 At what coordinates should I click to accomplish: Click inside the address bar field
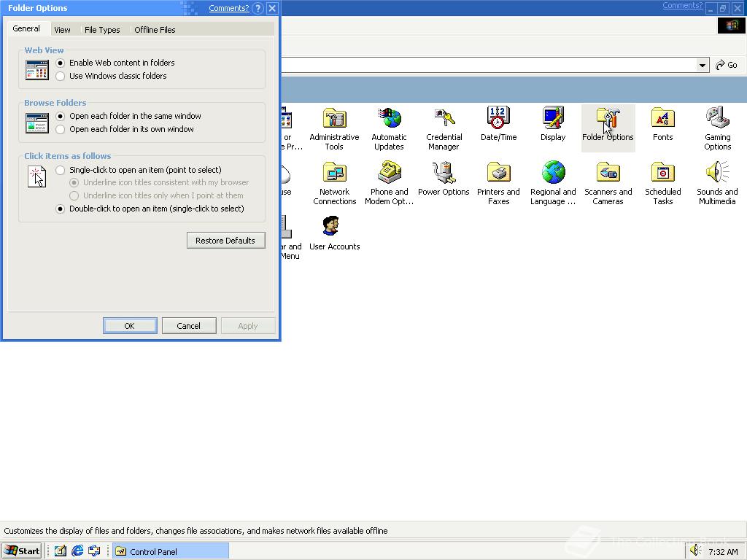pos(488,65)
